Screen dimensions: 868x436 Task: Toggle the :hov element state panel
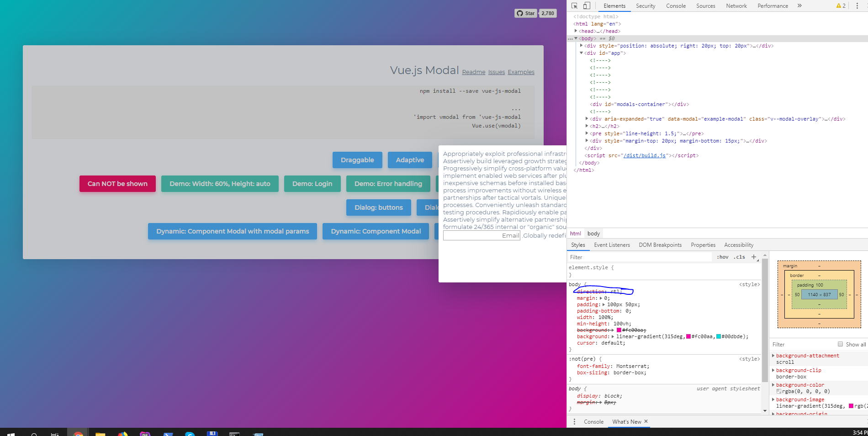tap(723, 257)
